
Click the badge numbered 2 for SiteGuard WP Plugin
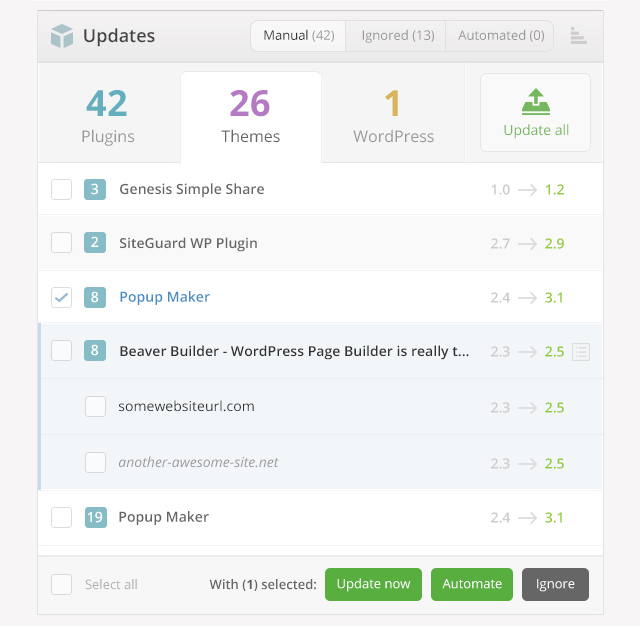click(x=95, y=243)
